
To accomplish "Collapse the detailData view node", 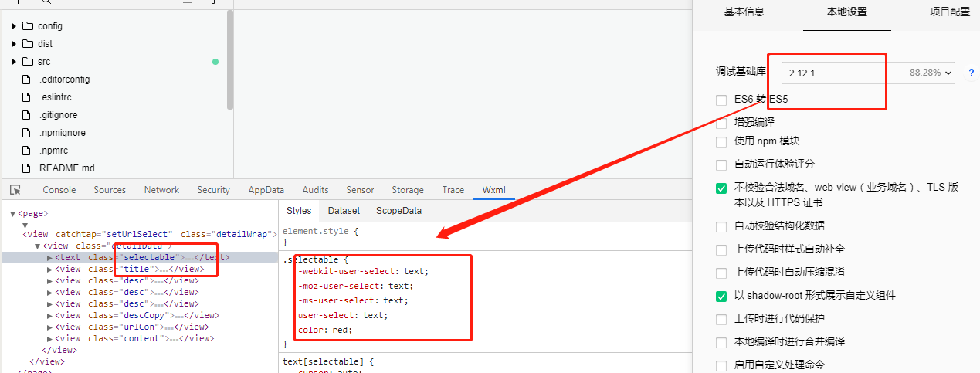I will pyautogui.click(x=38, y=246).
